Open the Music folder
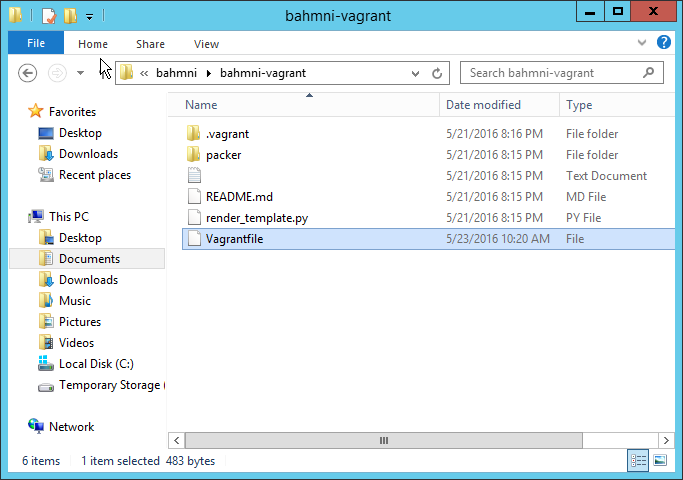 75,301
